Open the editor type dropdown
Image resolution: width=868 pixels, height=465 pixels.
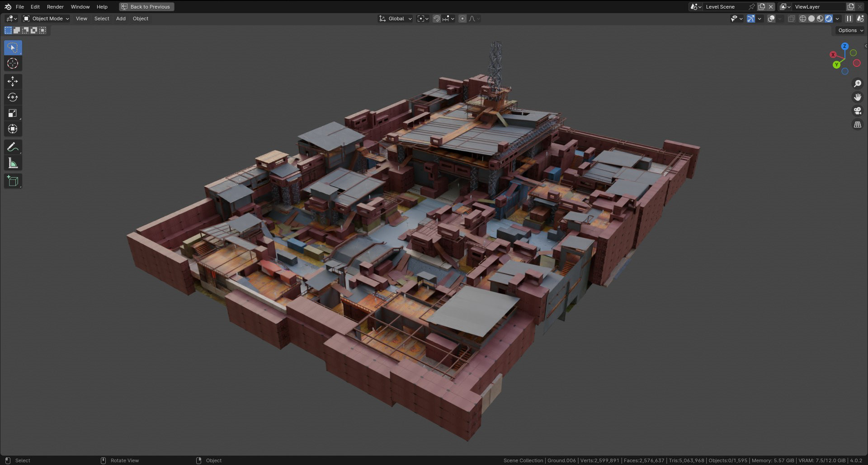pos(12,19)
